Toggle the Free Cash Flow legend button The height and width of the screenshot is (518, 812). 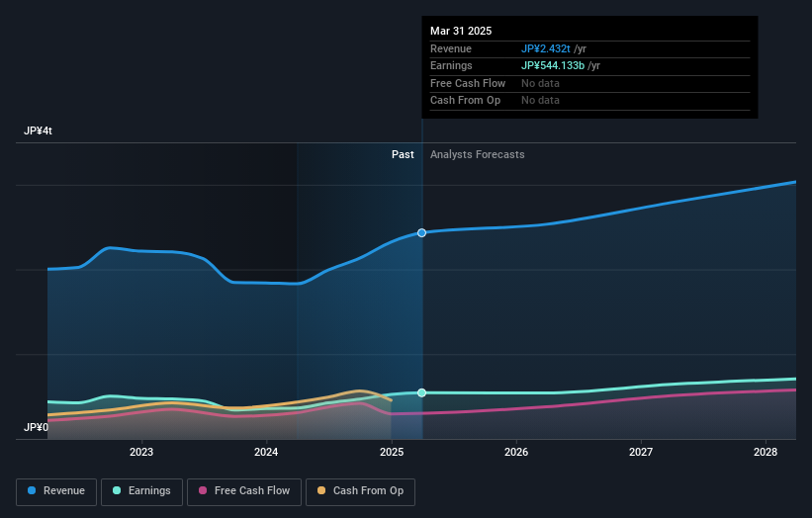(x=244, y=491)
